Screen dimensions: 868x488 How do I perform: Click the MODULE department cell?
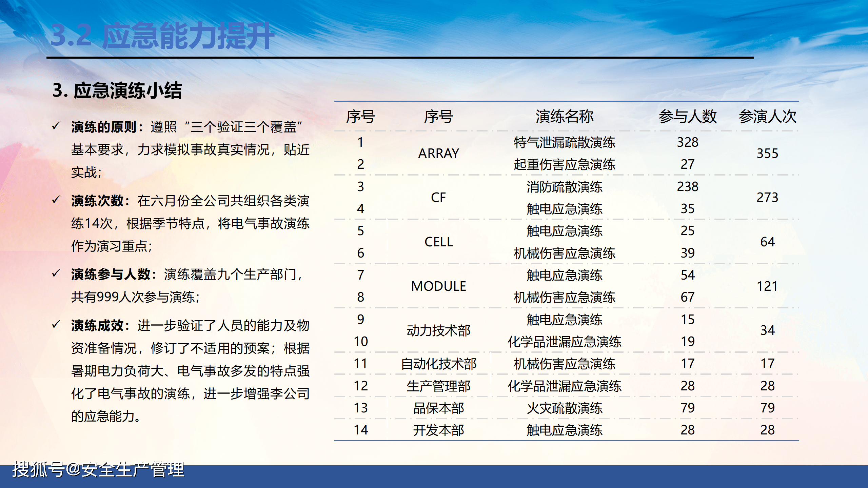438,286
